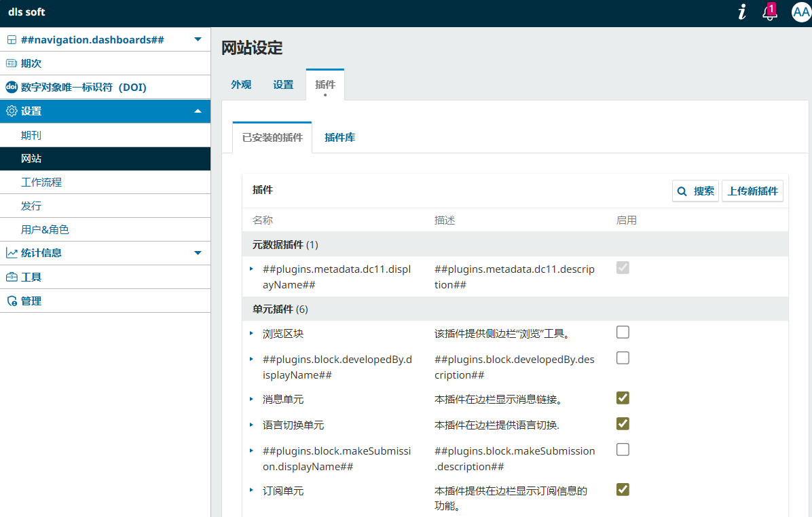Click the 上传新插件 button

[x=752, y=191]
